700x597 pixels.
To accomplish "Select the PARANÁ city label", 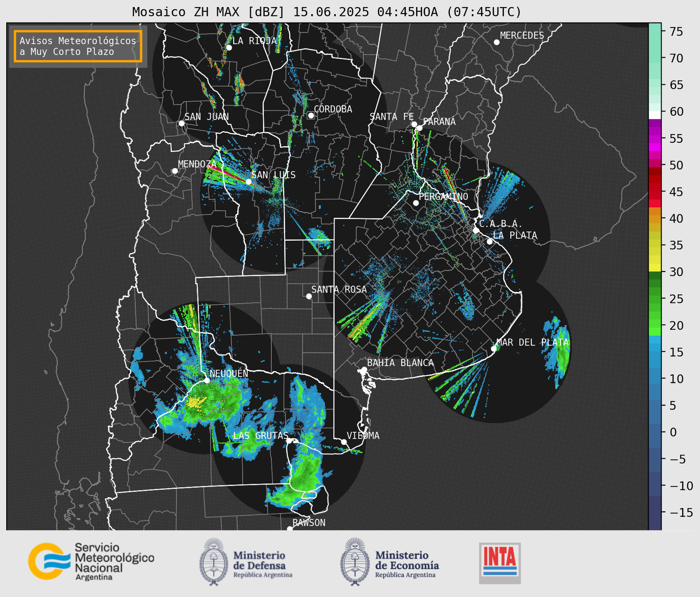I will click(439, 122).
